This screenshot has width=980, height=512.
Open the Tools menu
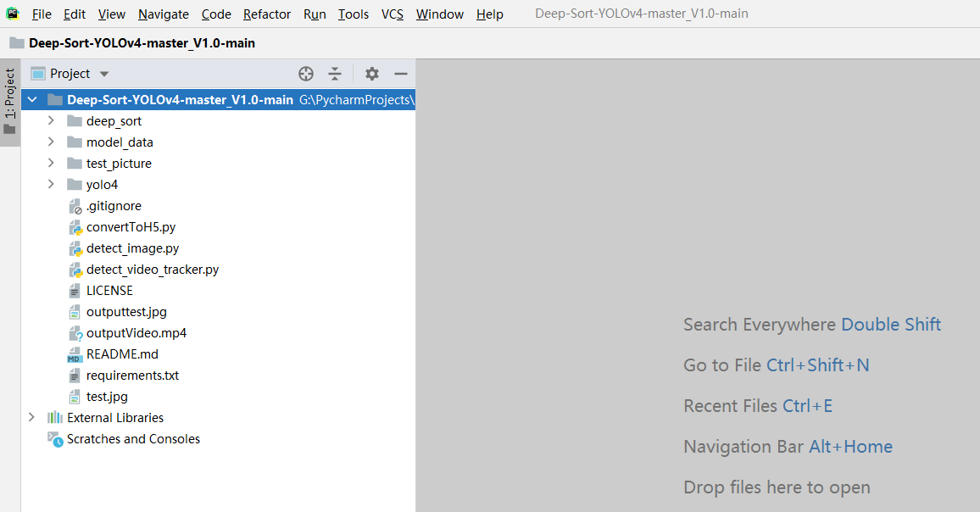point(354,14)
